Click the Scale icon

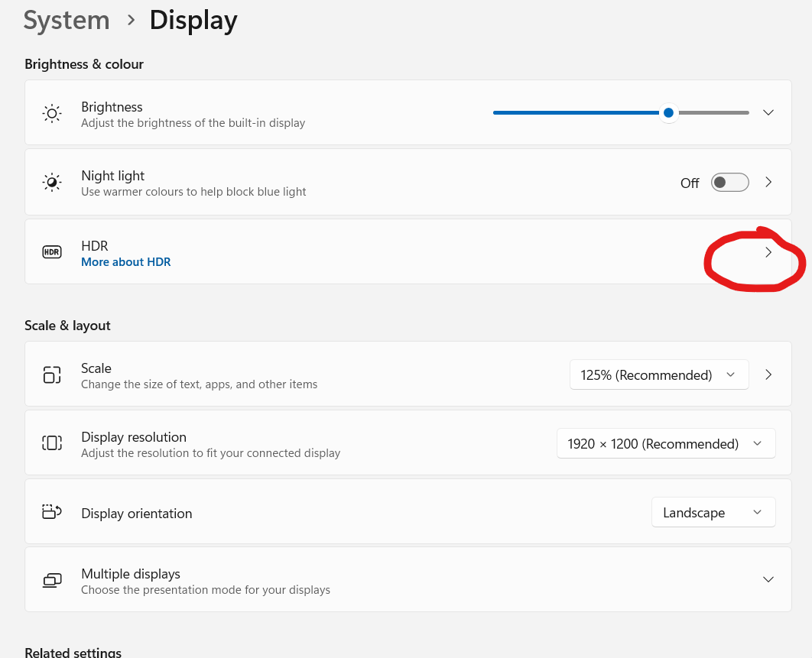click(x=52, y=374)
